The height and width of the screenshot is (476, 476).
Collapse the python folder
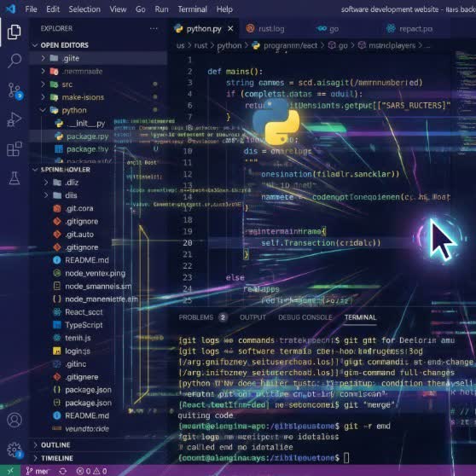(x=44, y=110)
